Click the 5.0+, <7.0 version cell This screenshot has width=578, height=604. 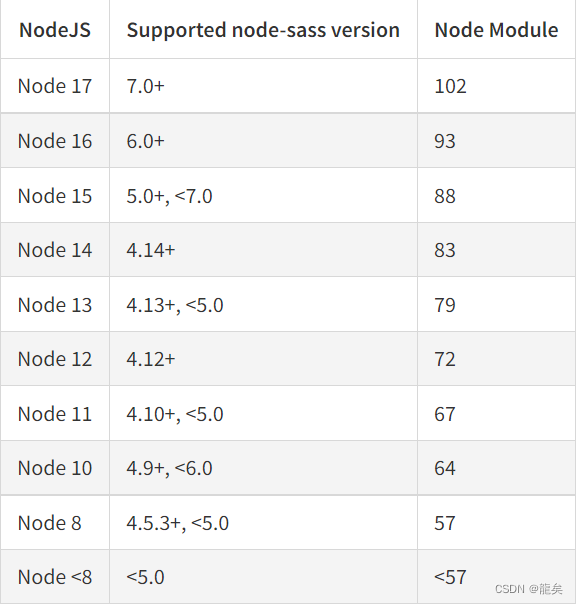tap(169, 196)
